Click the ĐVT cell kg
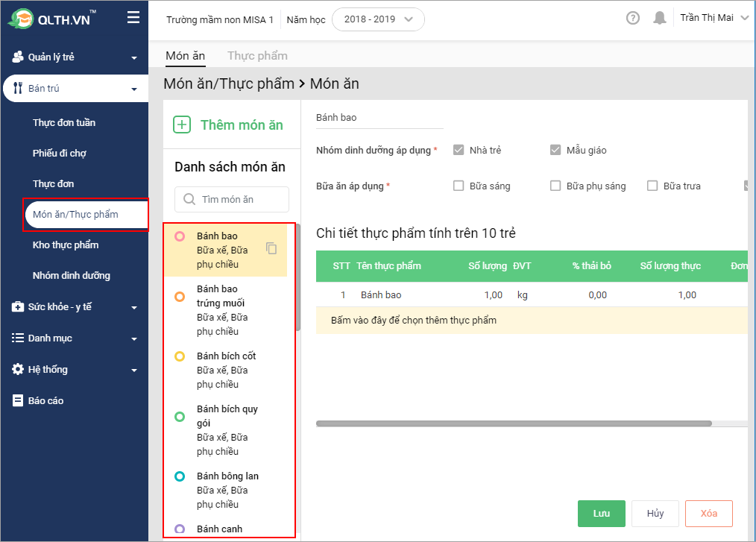 point(522,294)
